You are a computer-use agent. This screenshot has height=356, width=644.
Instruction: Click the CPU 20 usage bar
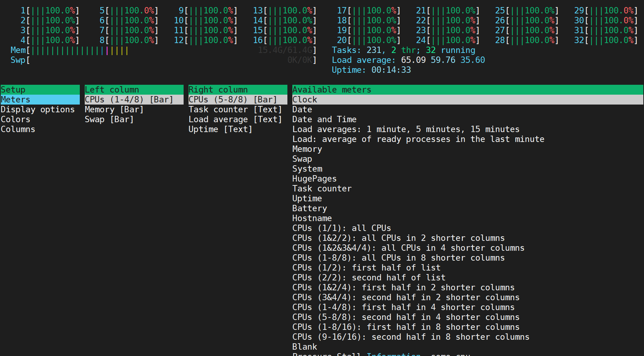[x=369, y=40]
